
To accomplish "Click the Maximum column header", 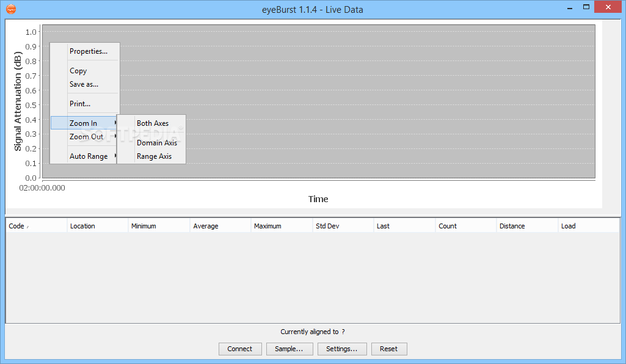I will [x=282, y=226].
